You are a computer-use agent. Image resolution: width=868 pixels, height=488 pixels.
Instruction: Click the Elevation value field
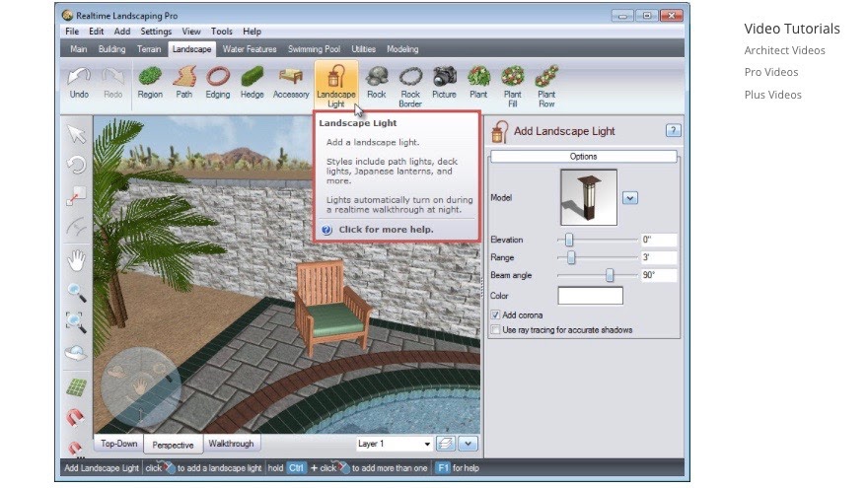point(659,240)
